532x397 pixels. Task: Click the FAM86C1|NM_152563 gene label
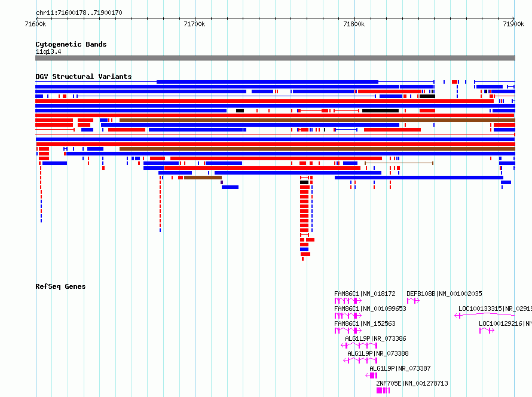pyautogui.click(x=365, y=323)
